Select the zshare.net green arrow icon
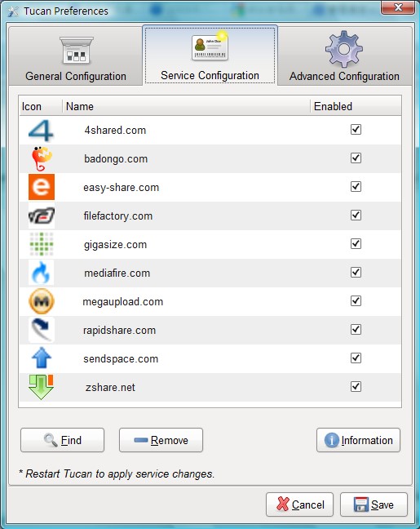The width and height of the screenshot is (420, 529). coord(41,387)
